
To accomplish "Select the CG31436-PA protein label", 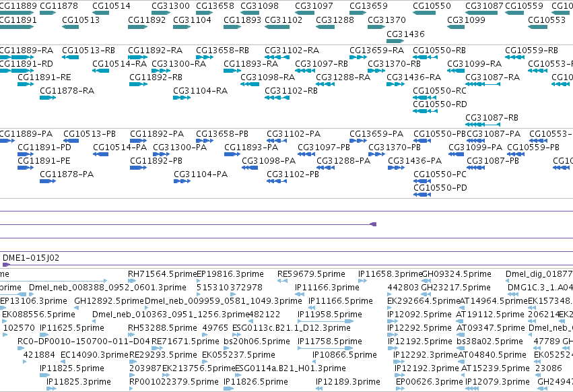I will pos(415,161).
